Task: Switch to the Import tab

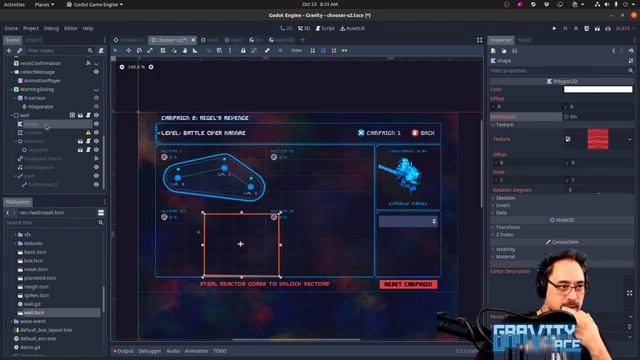Action: (34, 40)
